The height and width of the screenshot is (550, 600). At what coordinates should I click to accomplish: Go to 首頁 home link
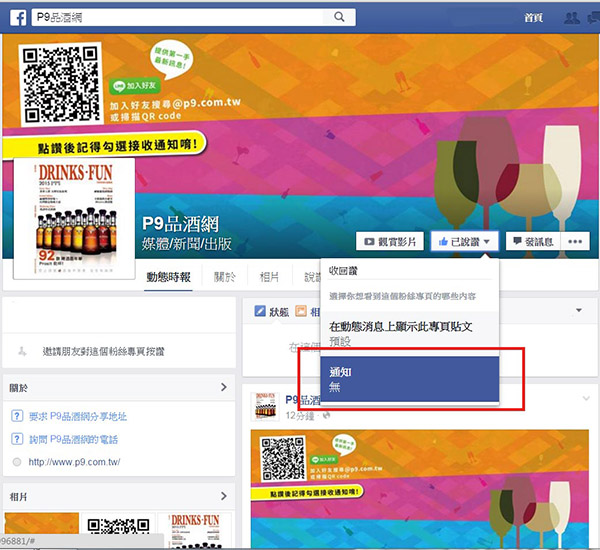pos(533,18)
